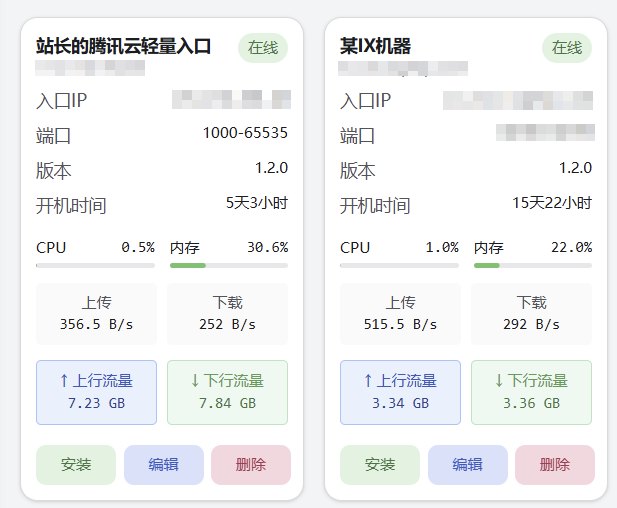Select the 3.34 GB 上行流量 box
This screenshot has width=617, height=508.
click(x=400, y=392)
